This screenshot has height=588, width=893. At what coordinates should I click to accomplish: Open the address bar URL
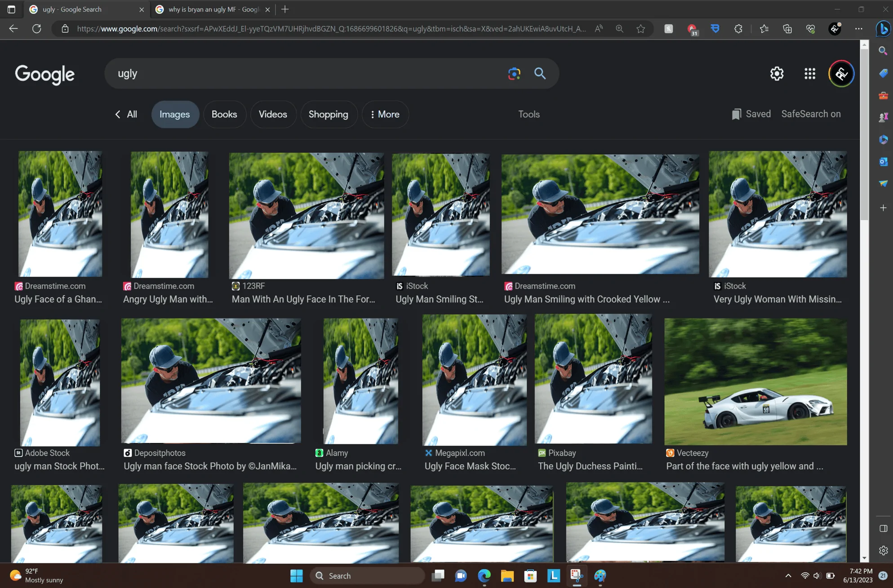[331, 29]
